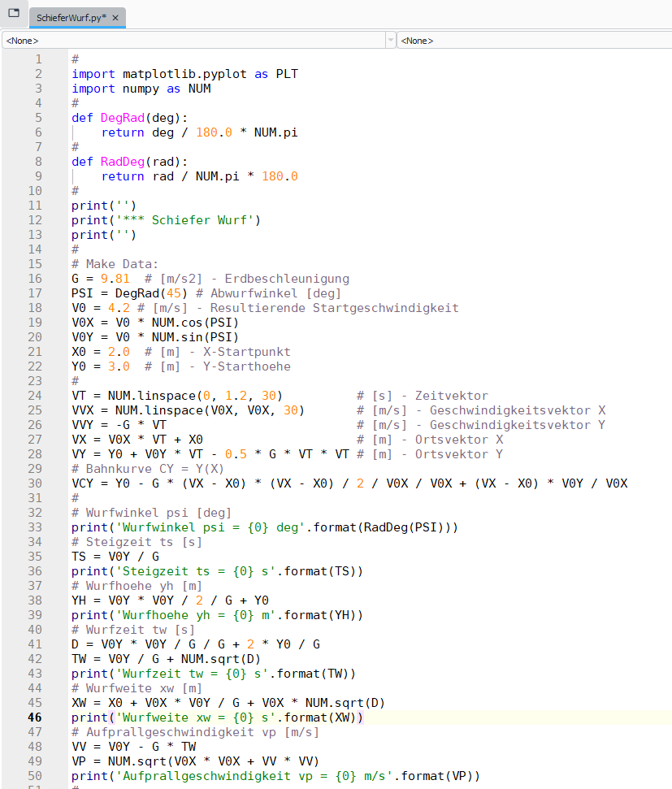Click the 'G = 9.81' assignment
672x789 pixels.
coord(100,278)
